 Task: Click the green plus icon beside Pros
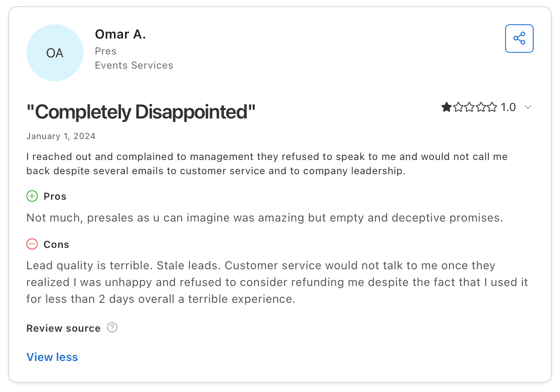coord(32,196)
